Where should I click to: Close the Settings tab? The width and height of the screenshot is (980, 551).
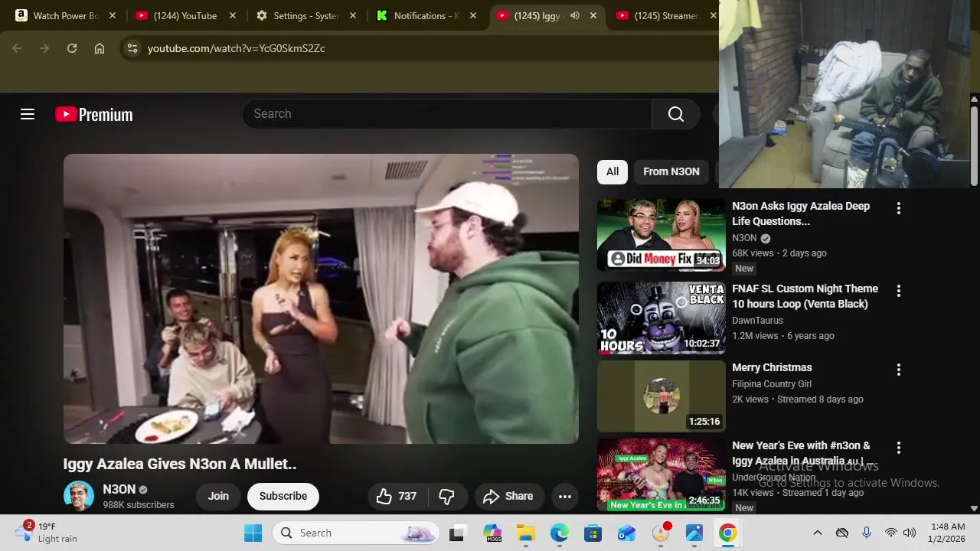click(353, 15)
